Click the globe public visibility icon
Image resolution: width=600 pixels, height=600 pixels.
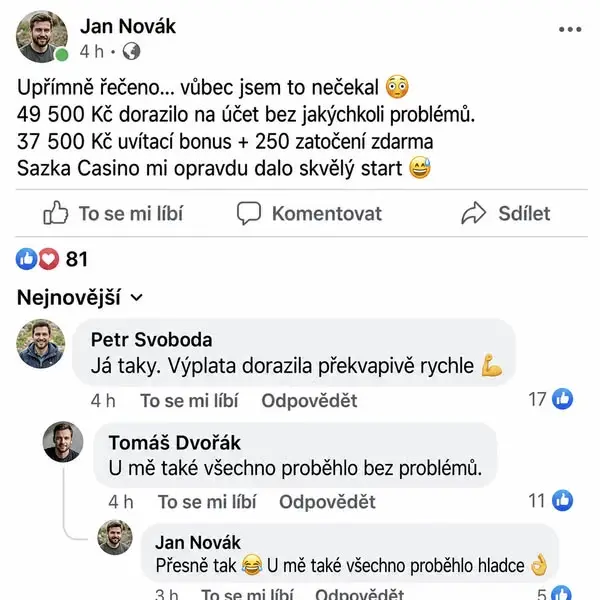[x=131, y=51]
